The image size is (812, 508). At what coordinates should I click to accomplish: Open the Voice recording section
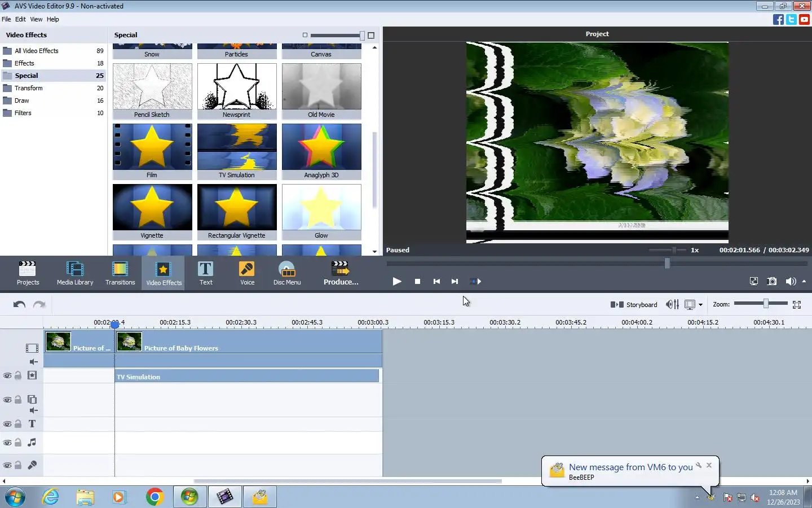[x=247, y=273]
